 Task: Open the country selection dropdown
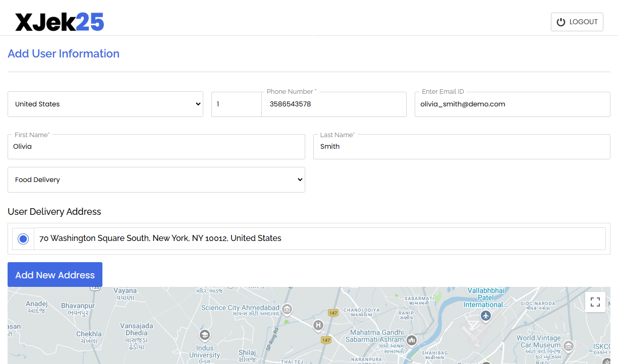[105, 104]
